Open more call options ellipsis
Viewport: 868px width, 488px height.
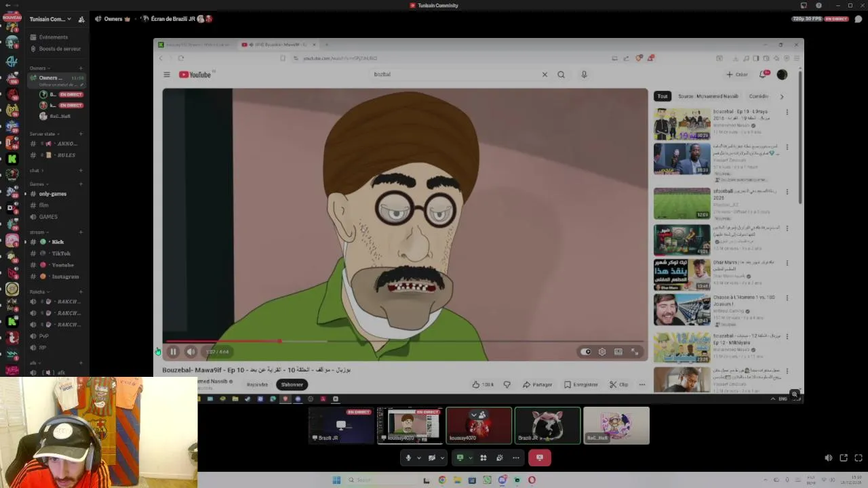516,457
